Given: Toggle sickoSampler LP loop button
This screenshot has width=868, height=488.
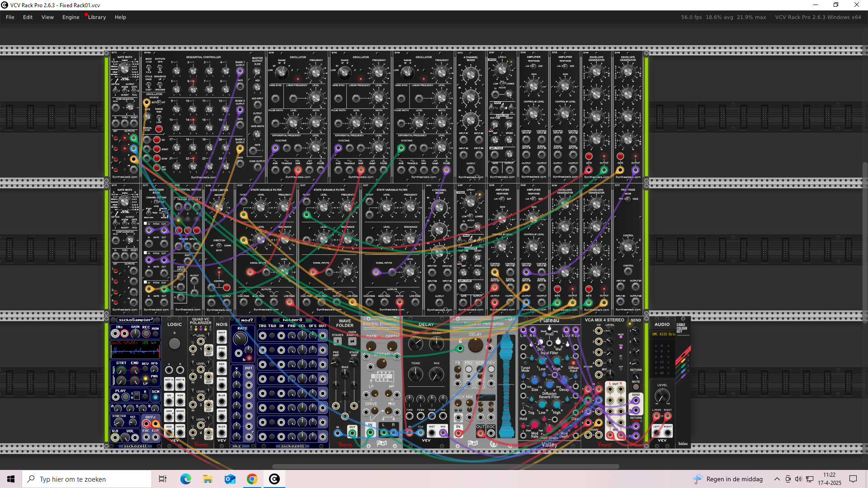Looking at the screenshot, I should 145,379.
